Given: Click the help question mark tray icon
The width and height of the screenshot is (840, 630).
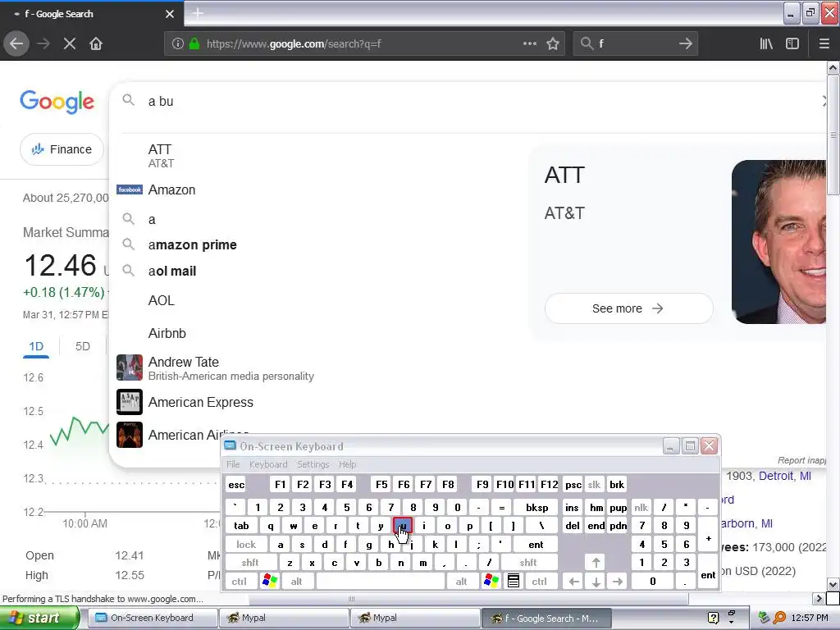Looking at the screenshot, I should 713,618.
